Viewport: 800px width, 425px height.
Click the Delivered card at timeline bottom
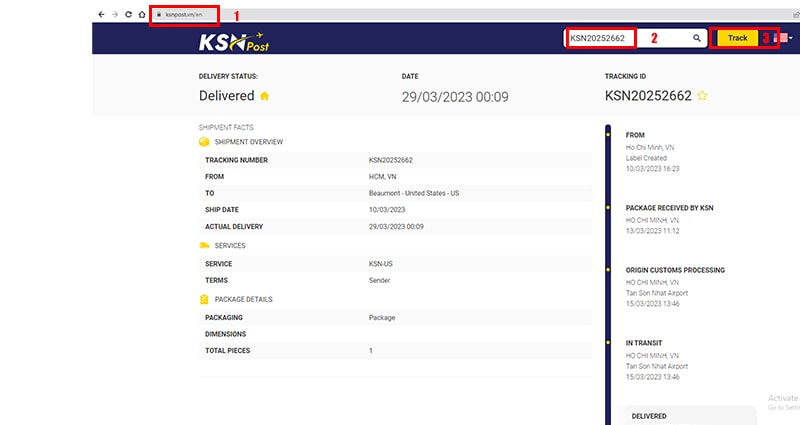pyautogui.click(x=688, y=415)
